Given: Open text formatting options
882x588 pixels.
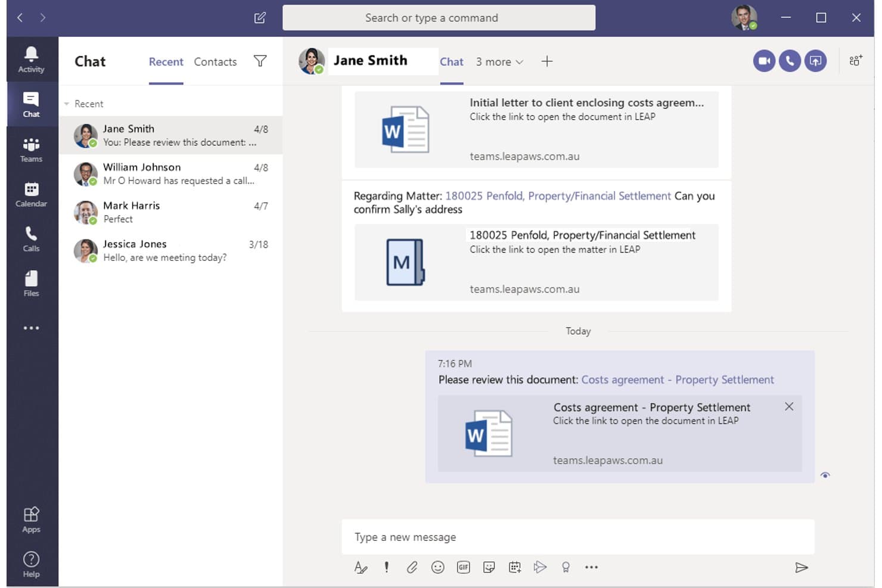Looking at the screenshot, I should pos(361,567).
